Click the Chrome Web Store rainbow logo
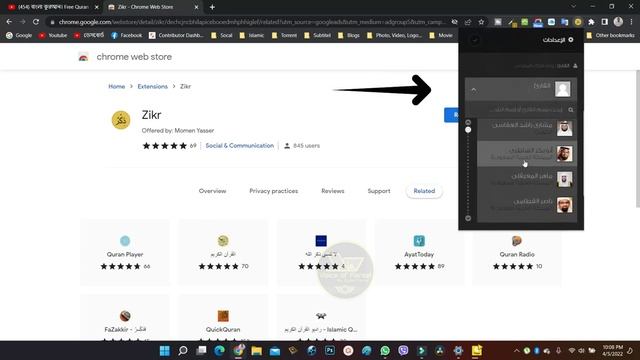 click(x=83, y=57)
